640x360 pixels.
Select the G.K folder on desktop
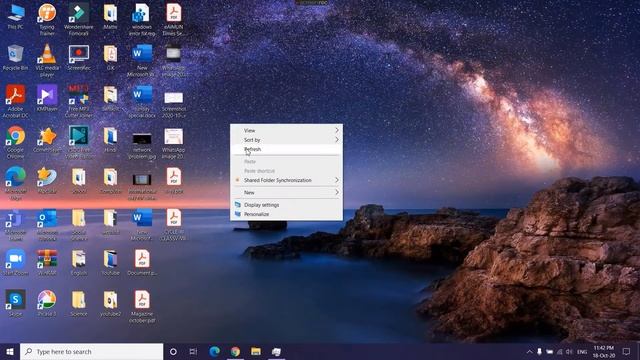click(110, 58)
